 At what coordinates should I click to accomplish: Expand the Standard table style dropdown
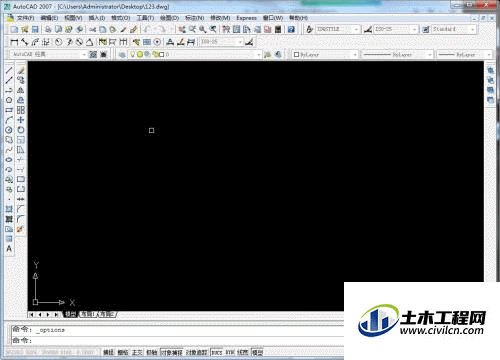(472, 30)
